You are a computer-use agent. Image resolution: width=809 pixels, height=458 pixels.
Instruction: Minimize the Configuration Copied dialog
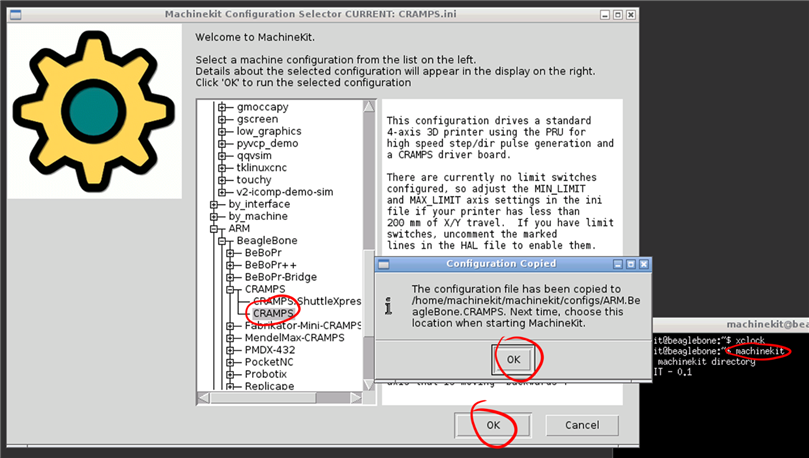pyautogui.click(x=618, y=264)
